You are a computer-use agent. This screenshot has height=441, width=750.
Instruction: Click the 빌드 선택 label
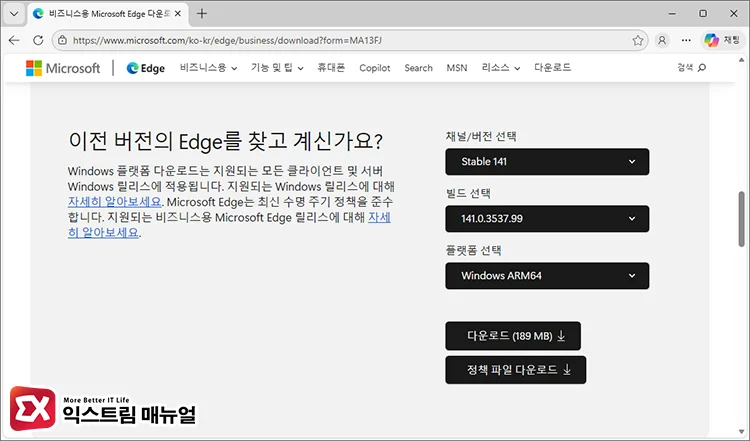(468, 193)
